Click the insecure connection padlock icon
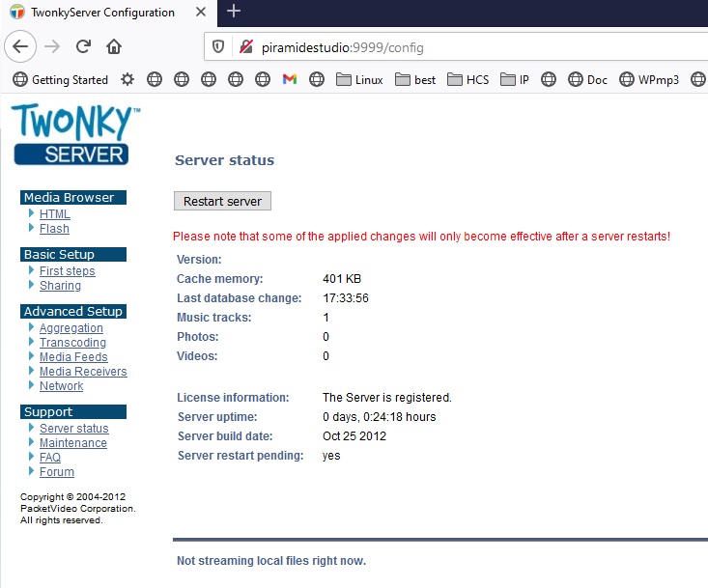Screen dimensions: 708x588 [x=246, y=46]
